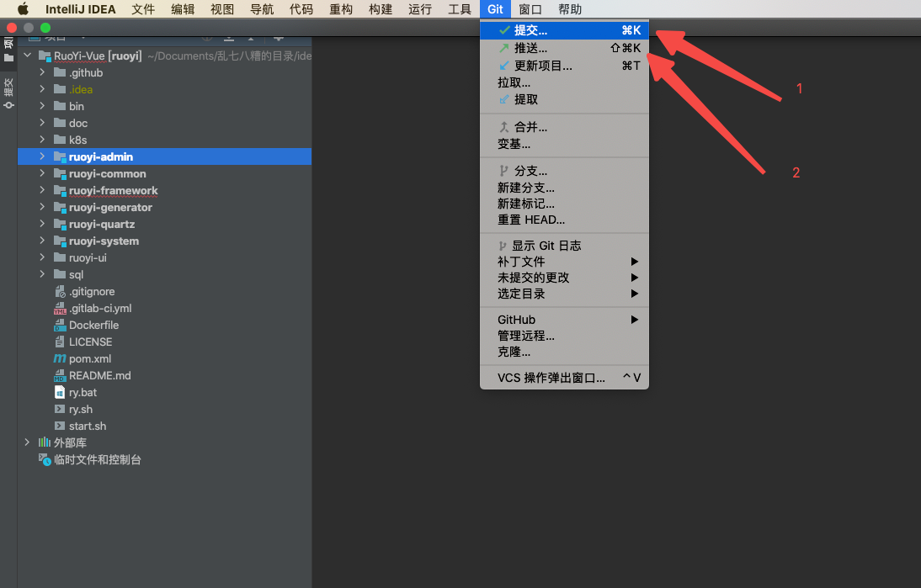The width and height of the screenshot is (921, 588).
Task: Select the ry.bat file in tree
Action: coord(83,392)
